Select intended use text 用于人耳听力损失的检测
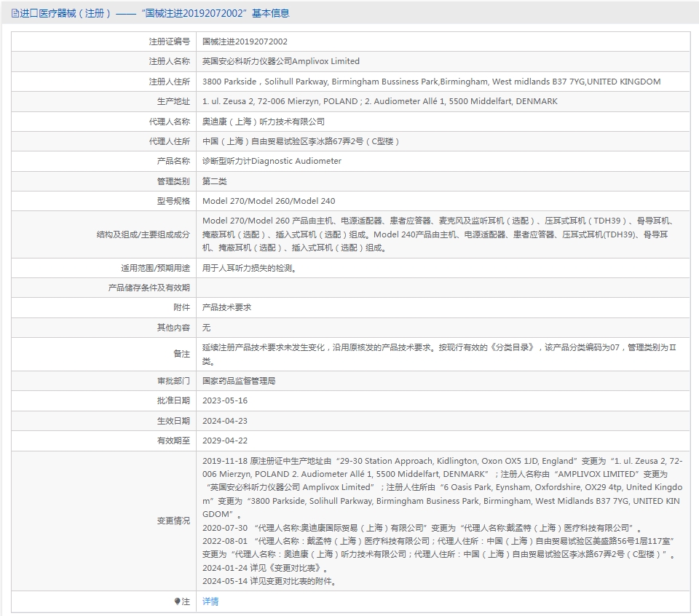 point(250,268)
